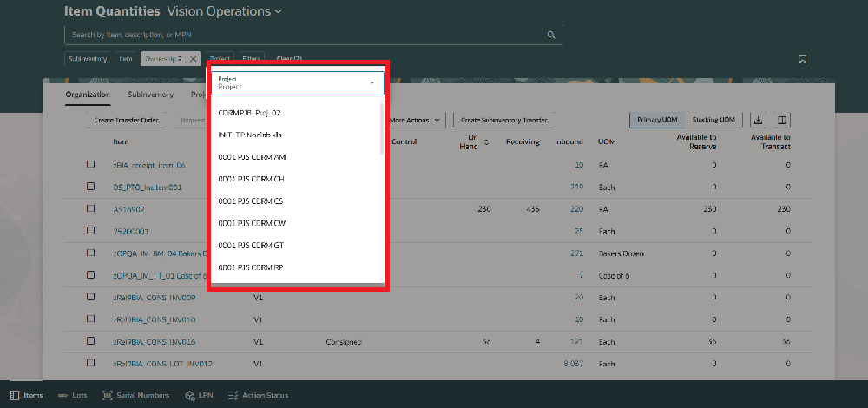Remove the Ownership filter chip
The width and height of the screenshot is (868, 408).
click(x=193, y=59)
